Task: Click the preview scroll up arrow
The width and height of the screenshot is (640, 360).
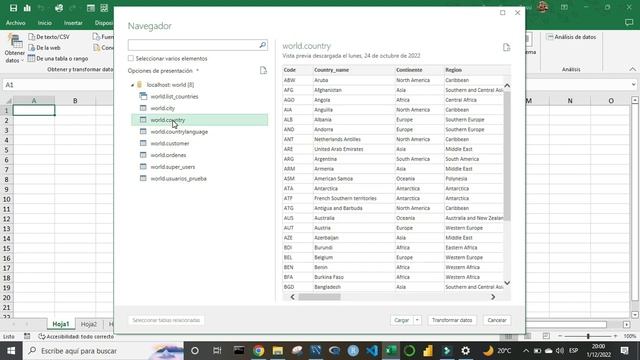Action: [x=507, y=85]
